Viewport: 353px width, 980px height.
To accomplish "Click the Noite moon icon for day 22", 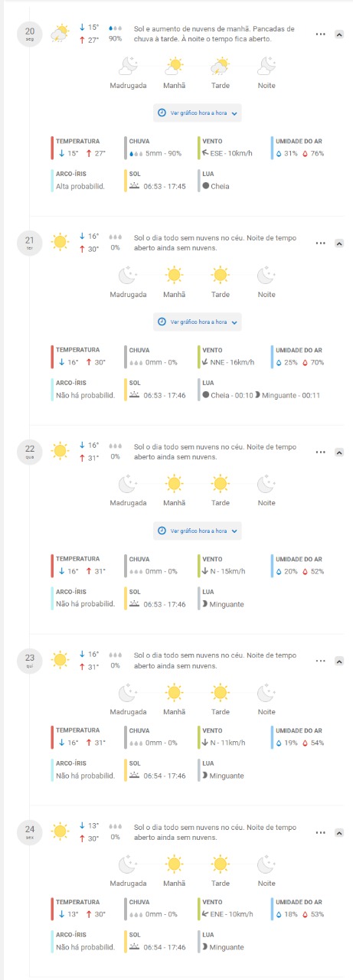I will (x=266, y=484).
